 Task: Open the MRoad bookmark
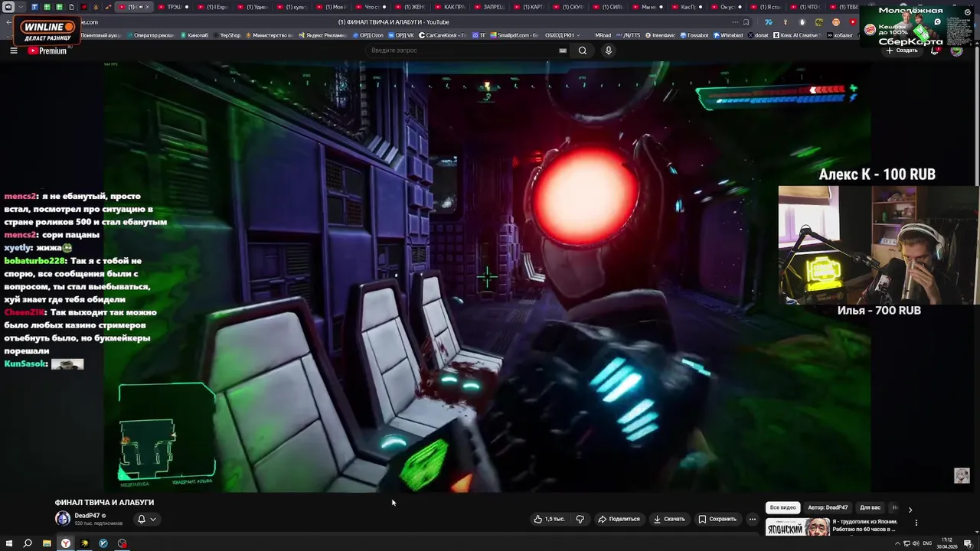[603, 35]
